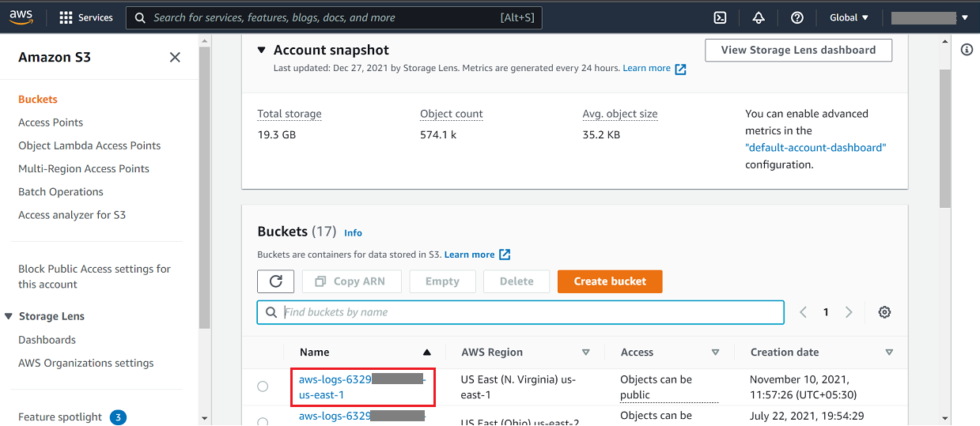The image size is (980, 426).
Task: Open the Global region dropdown
Action: (x=849, y=17)
